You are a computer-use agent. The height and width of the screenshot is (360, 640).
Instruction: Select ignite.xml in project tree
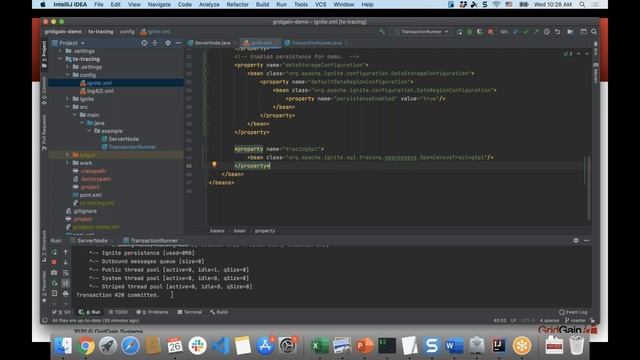(x=116, y=83)
